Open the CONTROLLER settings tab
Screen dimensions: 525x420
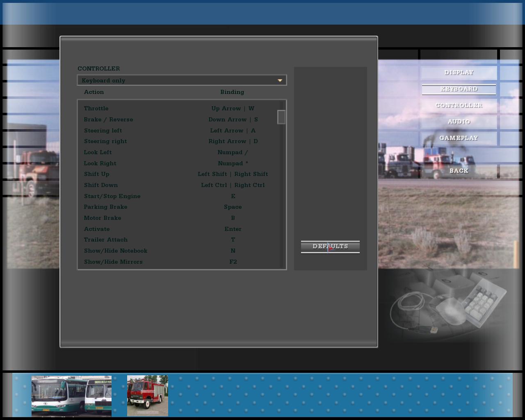tap(459, 105)
